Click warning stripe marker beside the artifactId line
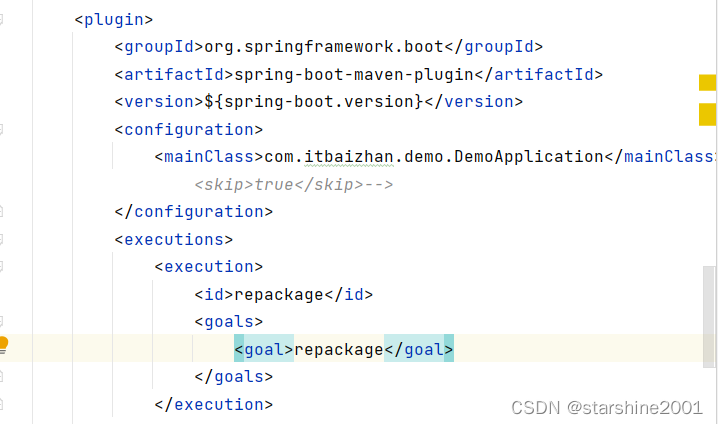Screen dimensions: 718x424 point(707,82)
